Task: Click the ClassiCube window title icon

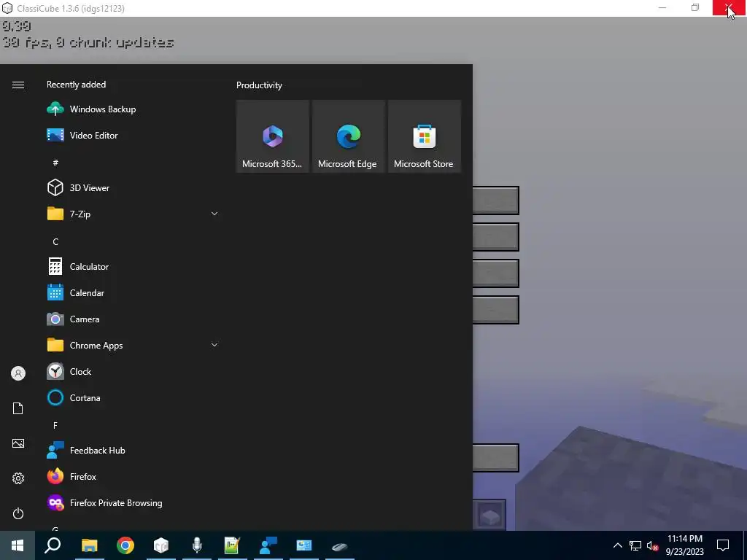Action: click(x=7, y=8)
